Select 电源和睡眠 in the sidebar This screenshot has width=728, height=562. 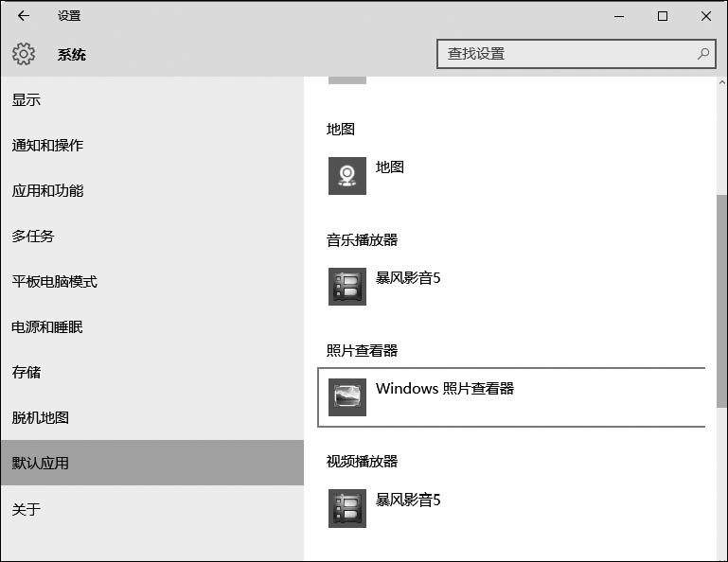[x=152, y=327]
